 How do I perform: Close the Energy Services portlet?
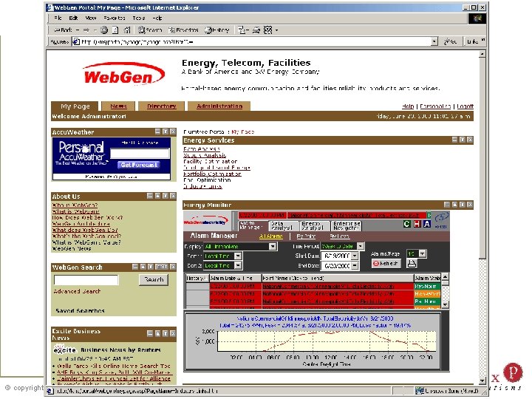coord(470,140)
